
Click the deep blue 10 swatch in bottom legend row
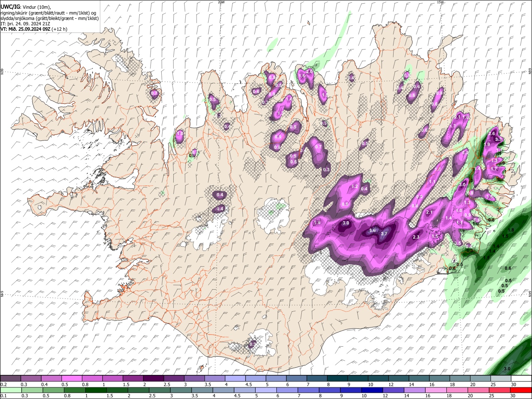[371, 390]
